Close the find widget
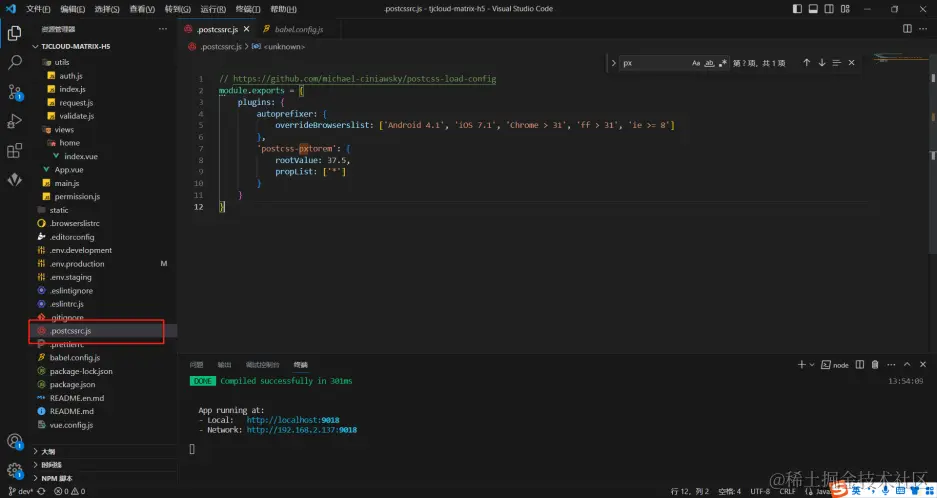Image resolution: width=937 pixels, height=498 pixels. pyautogui.click(x=852, y=63)
